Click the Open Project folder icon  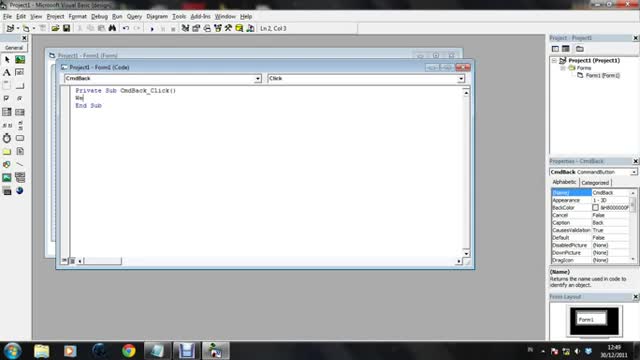[x=55, y=28]
